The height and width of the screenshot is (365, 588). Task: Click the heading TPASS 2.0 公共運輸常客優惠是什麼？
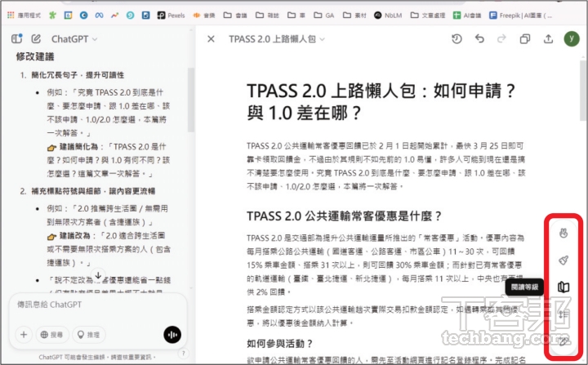345,216
